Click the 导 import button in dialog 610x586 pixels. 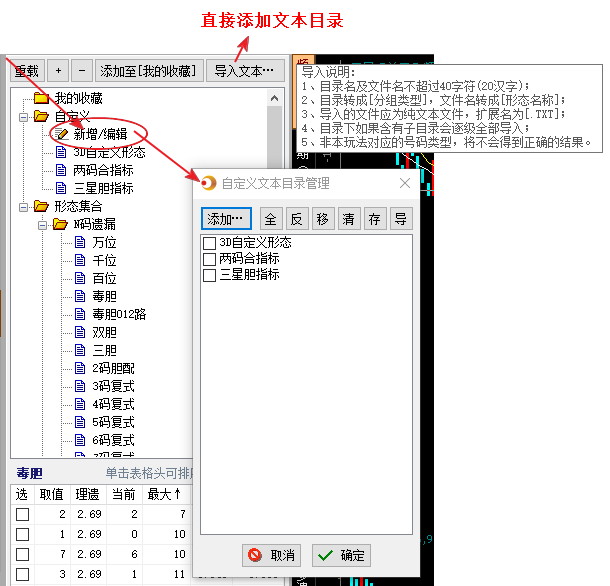(400, 218)
